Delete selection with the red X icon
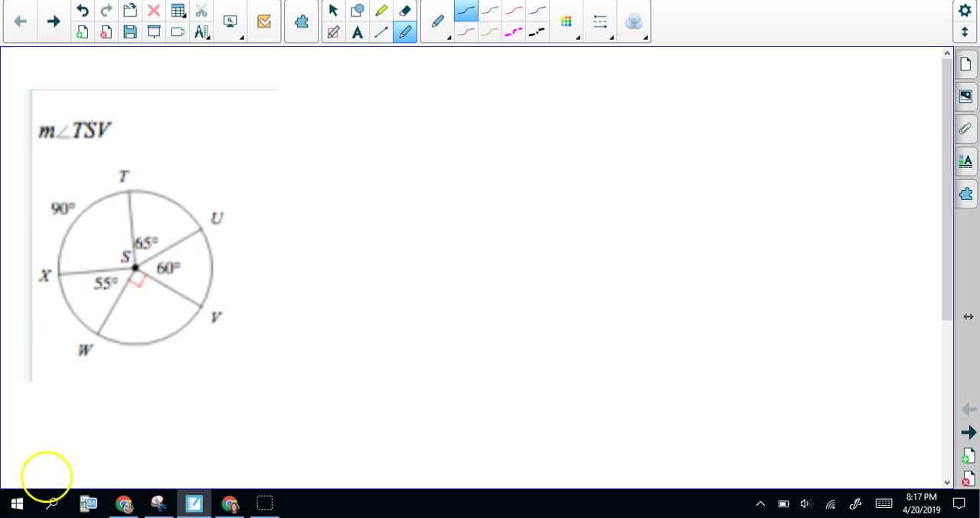Viewport: 980px width, 518px height. [x=154, y=11]
